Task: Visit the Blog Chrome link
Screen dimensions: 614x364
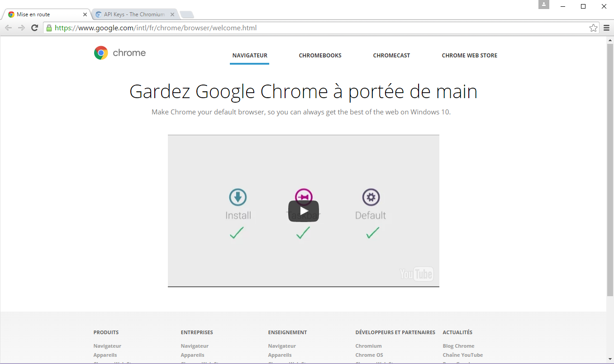Action: point(458,345)
